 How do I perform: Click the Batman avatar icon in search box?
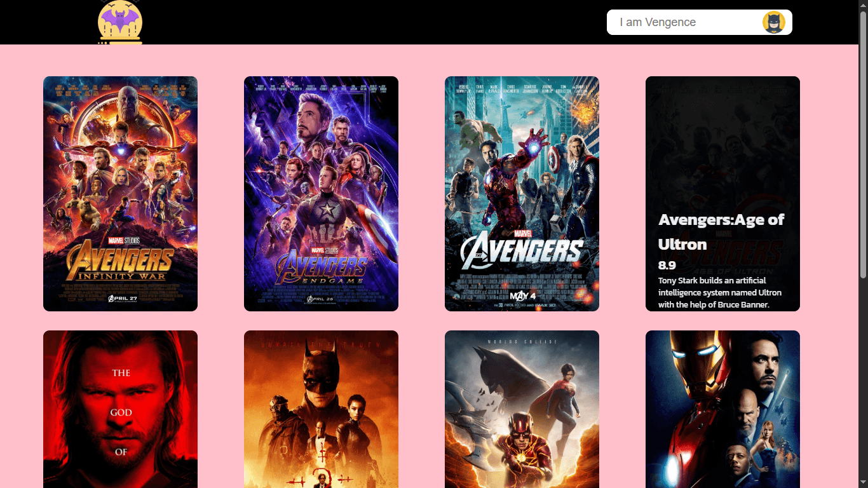point(773,22)
